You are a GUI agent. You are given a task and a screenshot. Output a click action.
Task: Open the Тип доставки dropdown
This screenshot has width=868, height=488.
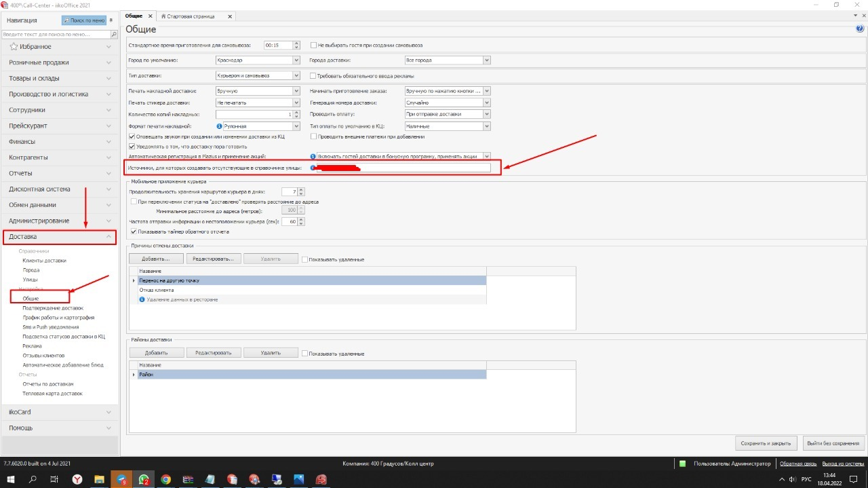coord(296,76)
